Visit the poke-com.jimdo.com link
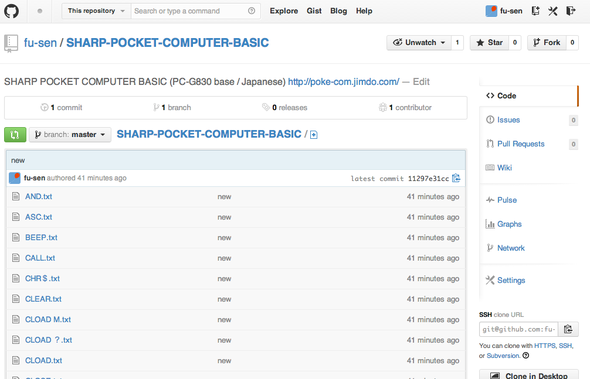Screen dimensions: 590x379 (344, 82)
